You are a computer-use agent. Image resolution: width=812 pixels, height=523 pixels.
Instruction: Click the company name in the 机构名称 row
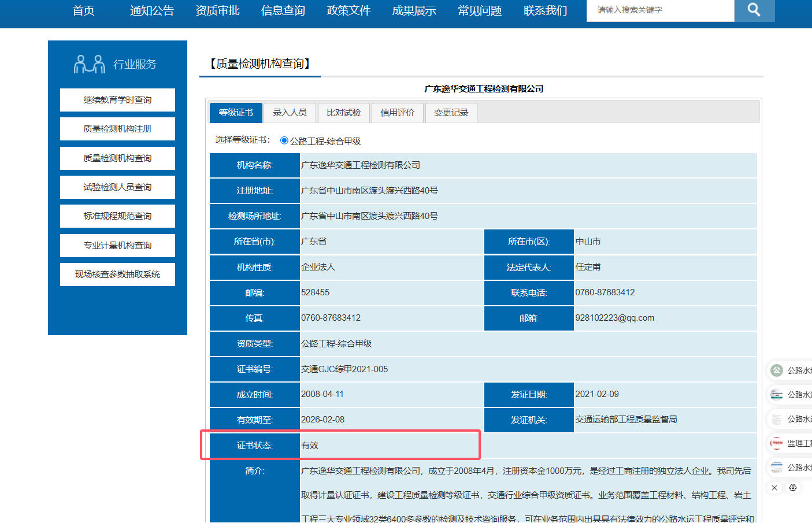click(x=361, y=165)
